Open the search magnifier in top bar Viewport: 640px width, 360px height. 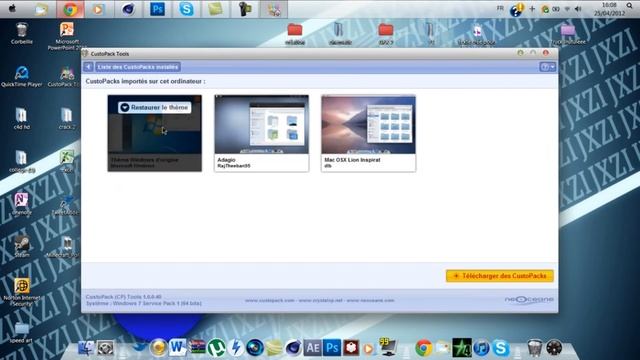pyautogui.click(x=630, y=5)
